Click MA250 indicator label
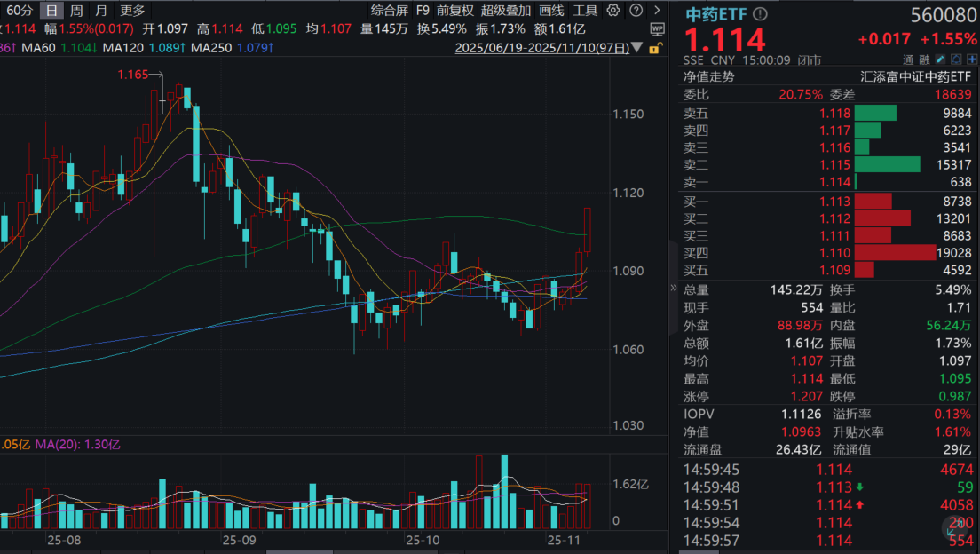980x554 pixels. 211,48
